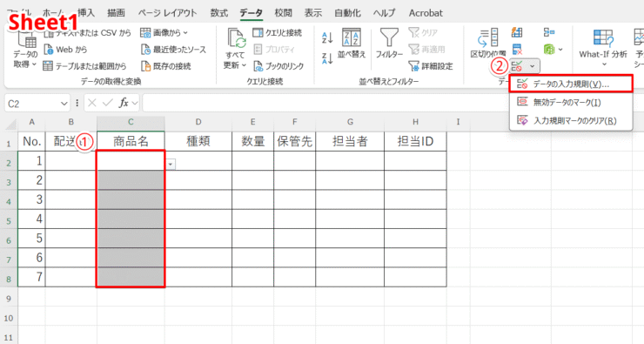Expand the What-If 分析 dropdown

click(x=604, y=64)
